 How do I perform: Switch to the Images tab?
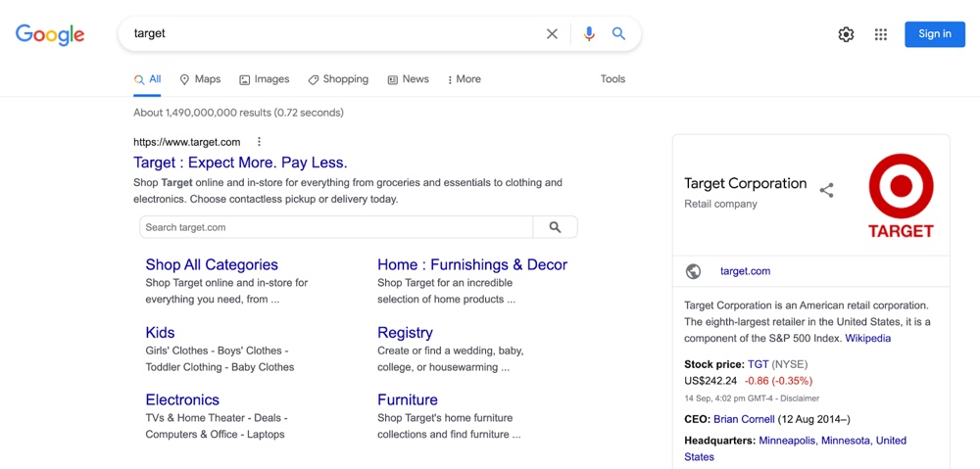(x=265, y=79)
